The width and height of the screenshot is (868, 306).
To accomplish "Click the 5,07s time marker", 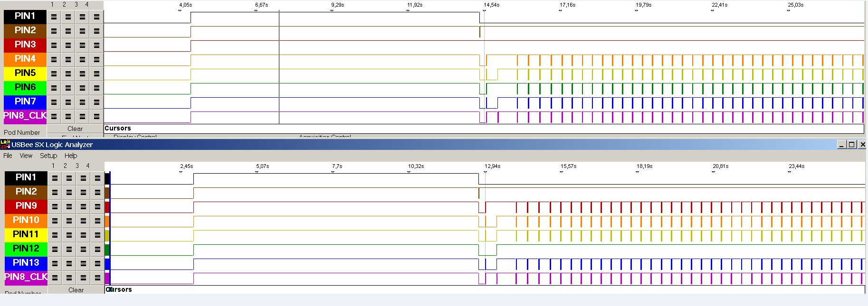I will click(262, 167).
